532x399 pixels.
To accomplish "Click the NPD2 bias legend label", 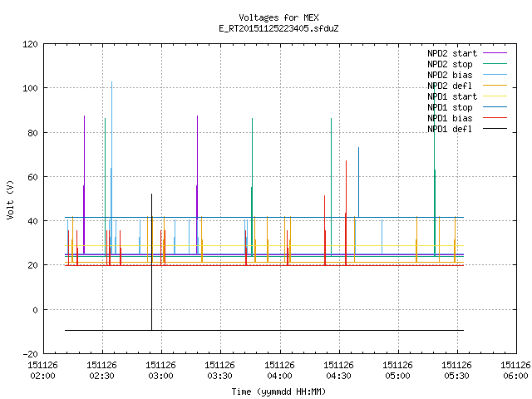I will click(450, 75).
